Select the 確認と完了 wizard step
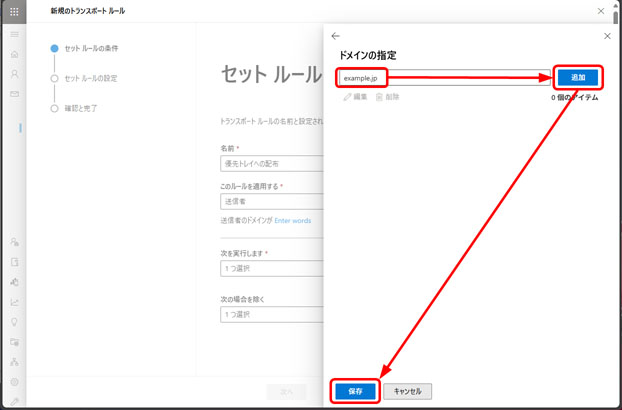Image resolution: width=622 pixels, height=410 pixels. coord(74,108)
